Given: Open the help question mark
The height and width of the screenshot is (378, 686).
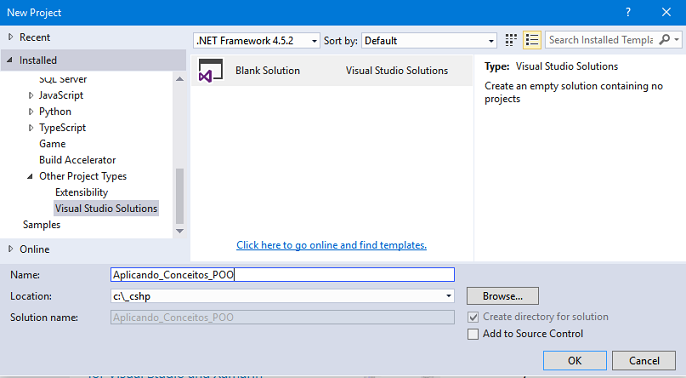Looking at the screenshot, I should (628, 12).
